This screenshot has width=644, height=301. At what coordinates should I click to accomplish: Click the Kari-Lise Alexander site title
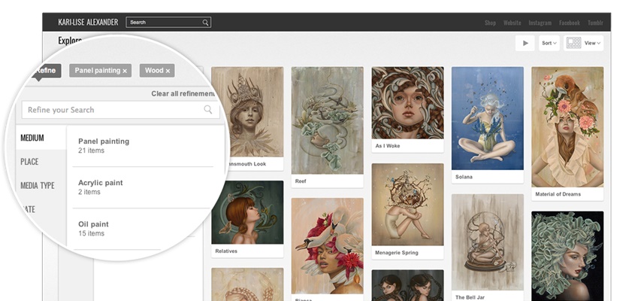point(88,23)
